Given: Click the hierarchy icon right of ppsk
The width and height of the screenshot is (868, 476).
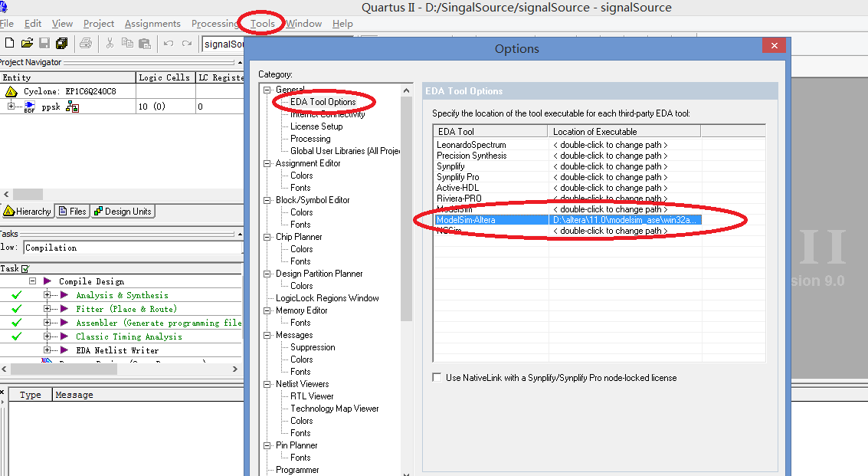Looking at the screenshot, I should [72, 107].
